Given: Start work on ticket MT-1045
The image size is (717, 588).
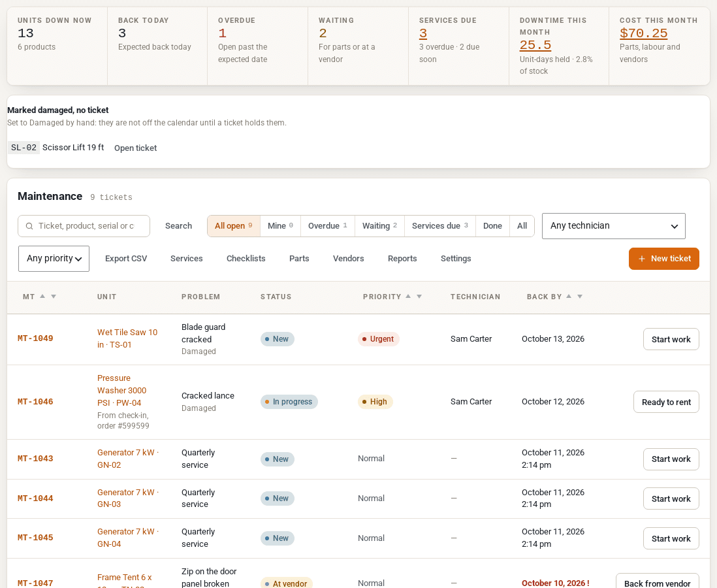Looking at the screenshot, I should point(671,538).
